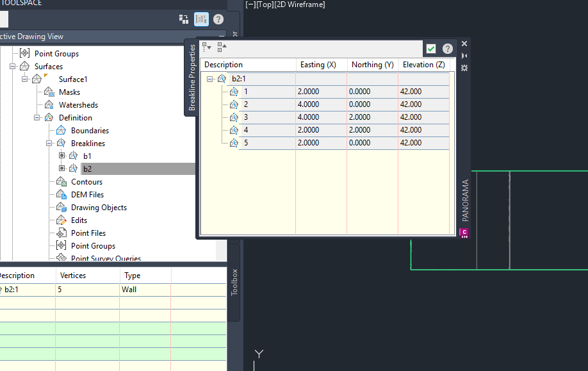The width and height of the screenshot is (588, 371).
Task: Click the Panorama green checkmark apply button
Action: (x=431, y=49)
